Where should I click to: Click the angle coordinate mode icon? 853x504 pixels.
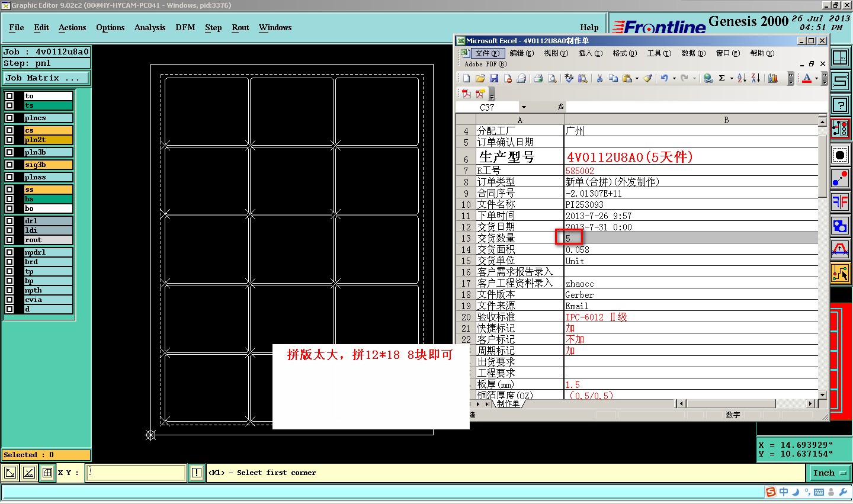[28, 473]
